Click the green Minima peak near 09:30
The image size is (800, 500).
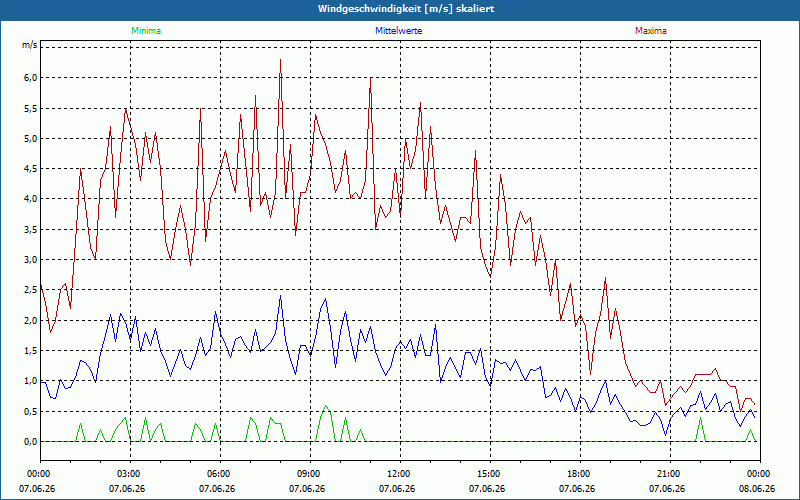[326, 406]
